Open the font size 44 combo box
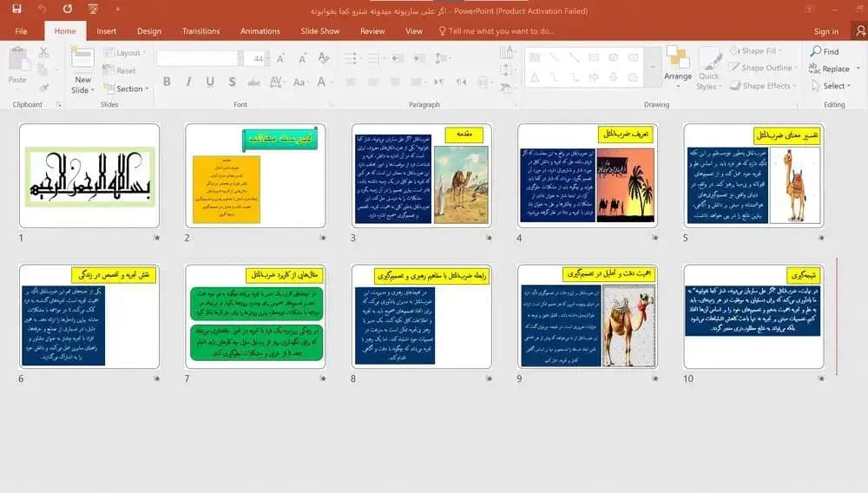The width and height of the screenshot is (868, 493). 258,58
